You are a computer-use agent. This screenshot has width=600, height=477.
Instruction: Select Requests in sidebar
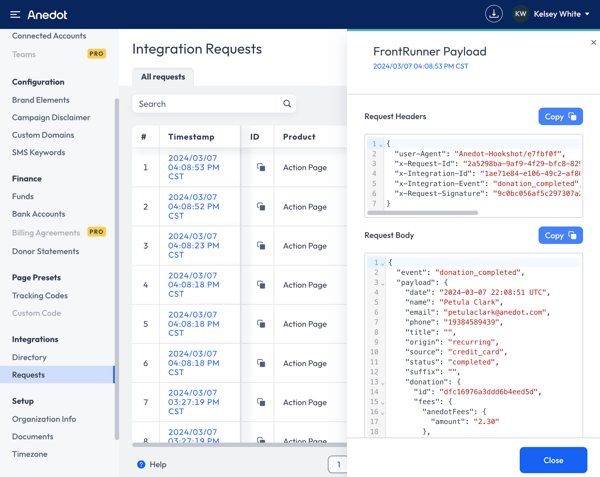point(57,375)
